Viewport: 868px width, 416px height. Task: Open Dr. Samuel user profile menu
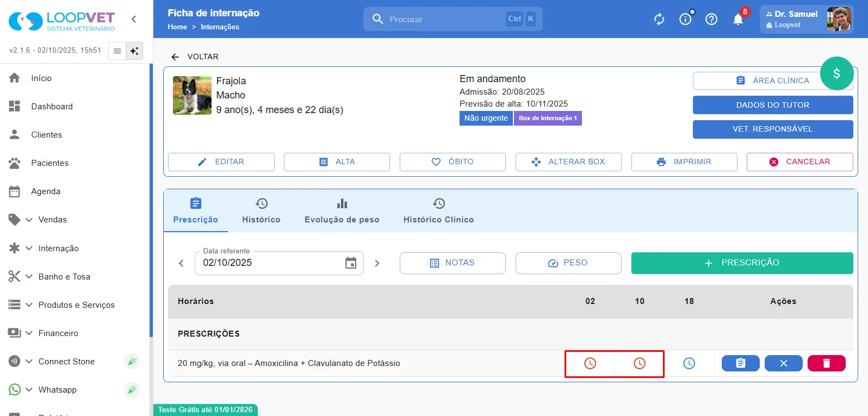(x=807, y=20)
